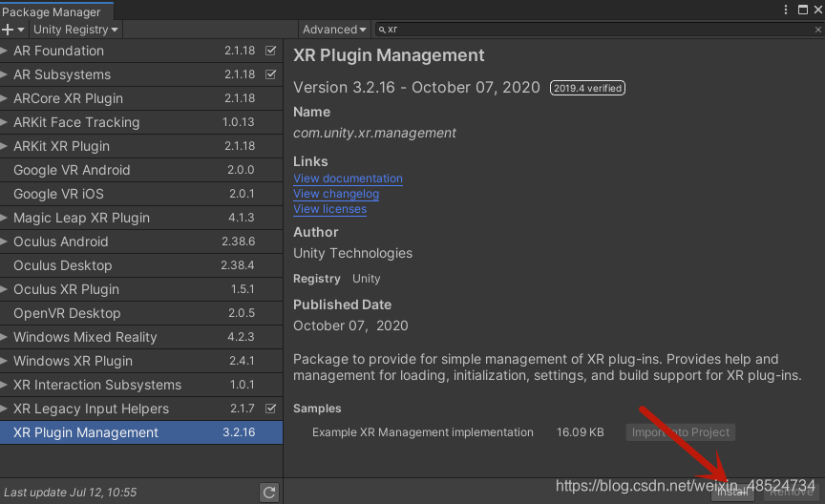The image size is (825, 504).
Task: Expand AR Subsystems versions
Action: [x=4, y=74]
